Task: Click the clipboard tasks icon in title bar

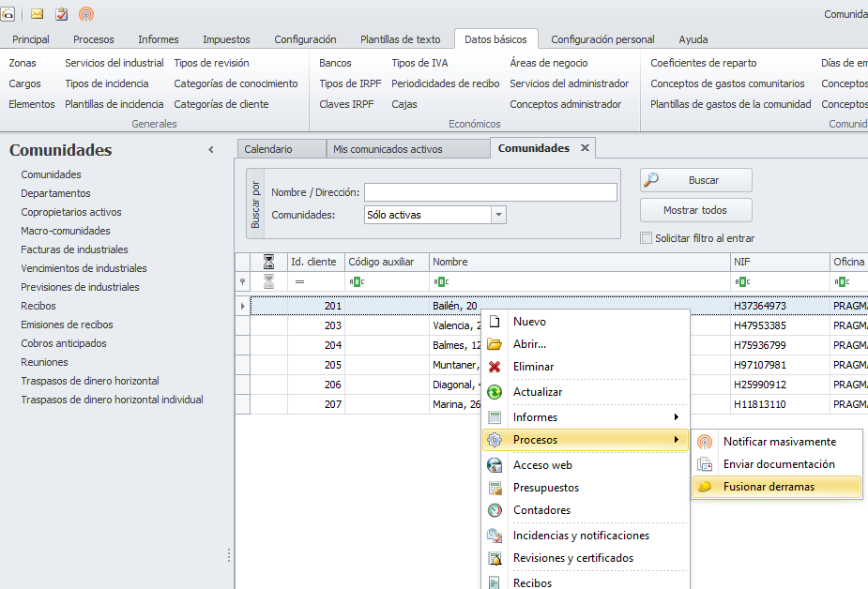Action: pos(62,14)
